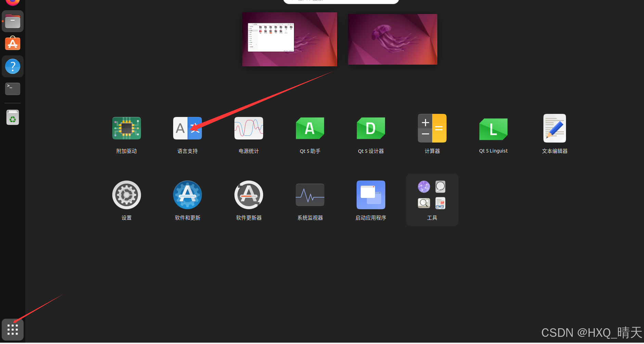The height and width of the screenshot is (344, 644).
Task: Open 启动应用程序 startup applications
Action: (x=371, y=195)
